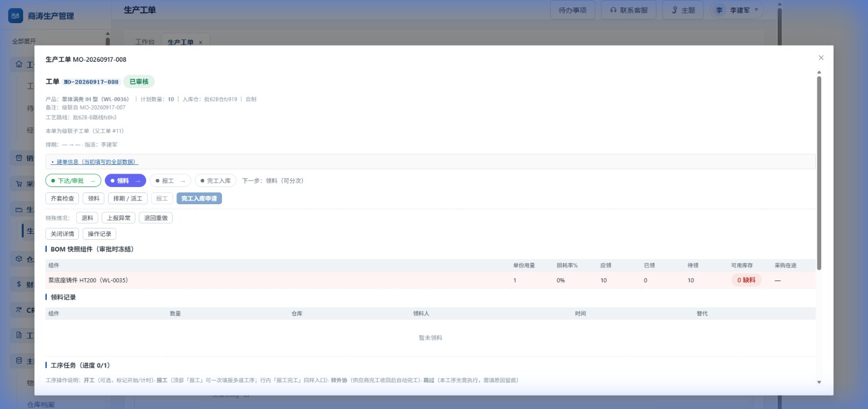Click the 商涛生产管理 logo icon

pyautogui.click(x=16, y=16)
